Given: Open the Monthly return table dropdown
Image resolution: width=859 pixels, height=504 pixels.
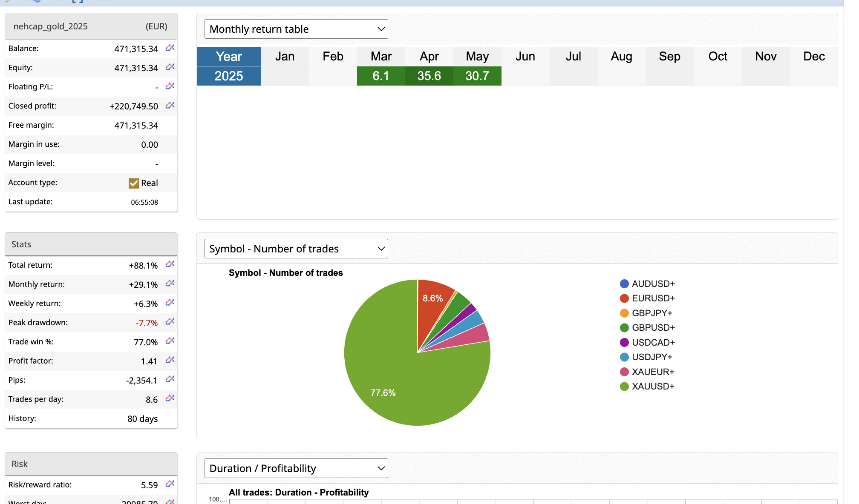Looking at the screenshot, I should tap(296, 29).
